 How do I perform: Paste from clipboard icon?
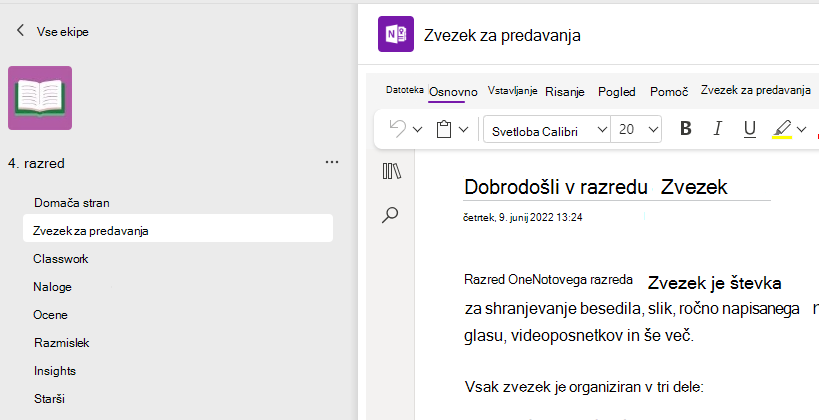(x=443, y=129)
